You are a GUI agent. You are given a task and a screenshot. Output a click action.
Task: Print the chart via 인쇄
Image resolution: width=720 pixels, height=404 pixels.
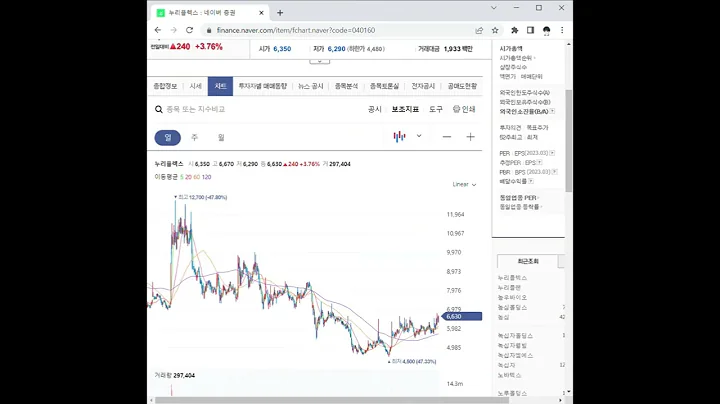click(x=464, y=109)
